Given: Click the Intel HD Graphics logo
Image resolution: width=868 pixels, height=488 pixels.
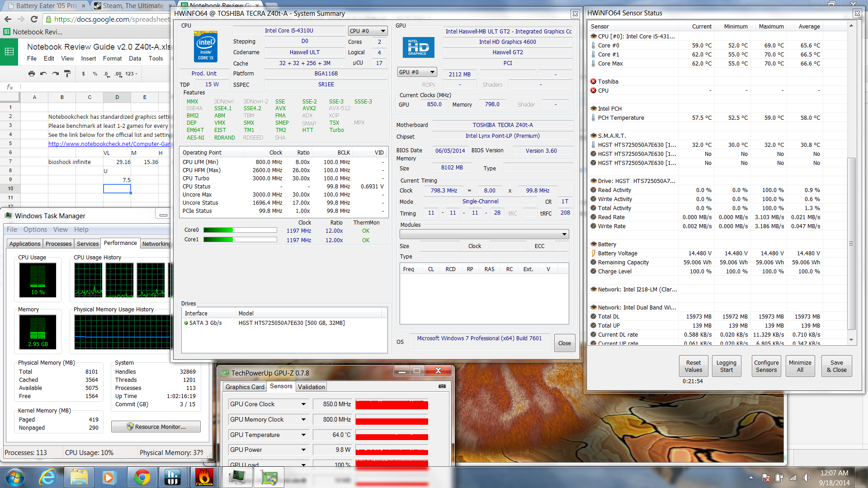Looking at the screenshot, I should pyautogui.click(x=418, y=47).
